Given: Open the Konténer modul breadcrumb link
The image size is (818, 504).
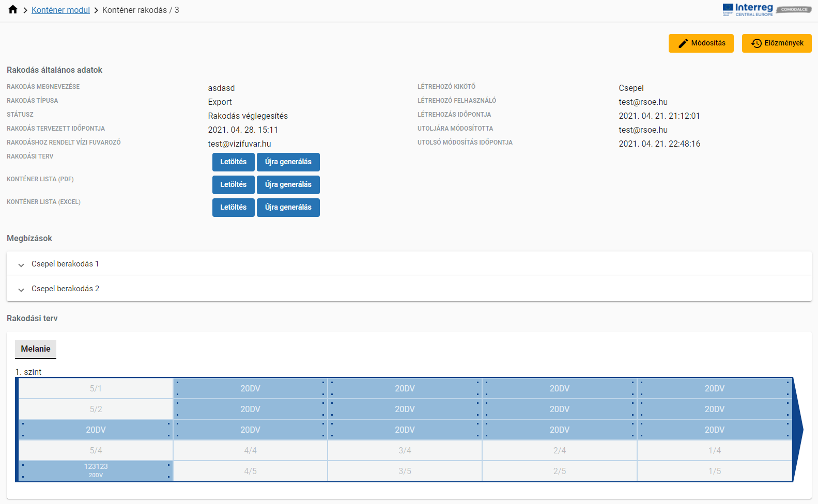Looking at the screenshot, I should click(x=60, y=10).
